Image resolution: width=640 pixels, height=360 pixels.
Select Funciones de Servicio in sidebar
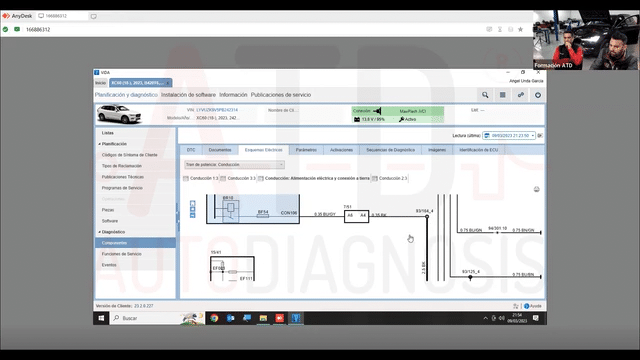[x=122, y=254]
